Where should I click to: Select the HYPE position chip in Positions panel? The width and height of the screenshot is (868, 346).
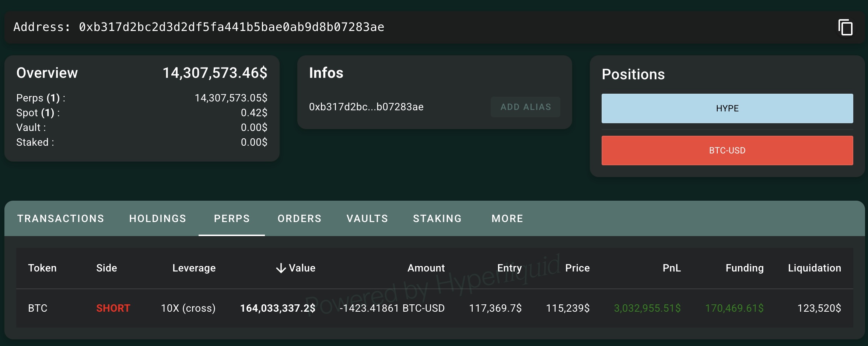[727, 108]
